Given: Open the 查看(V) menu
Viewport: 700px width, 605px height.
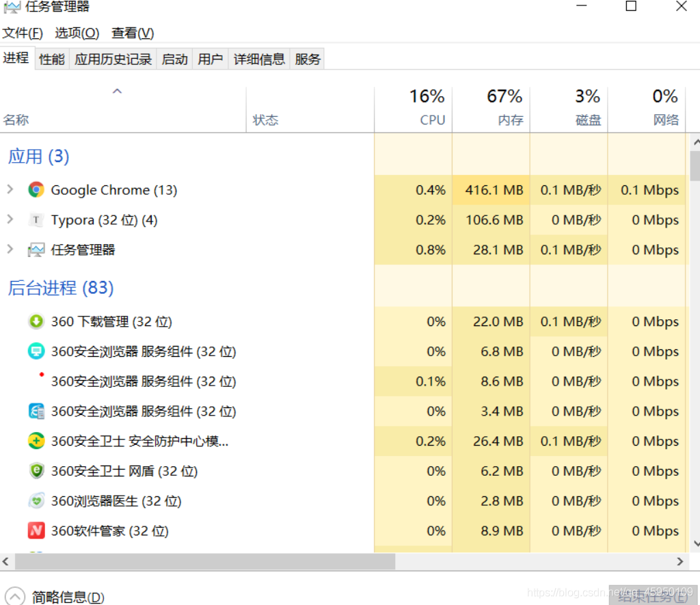Looking at the screenshot, I should click(x=133, y=33).
